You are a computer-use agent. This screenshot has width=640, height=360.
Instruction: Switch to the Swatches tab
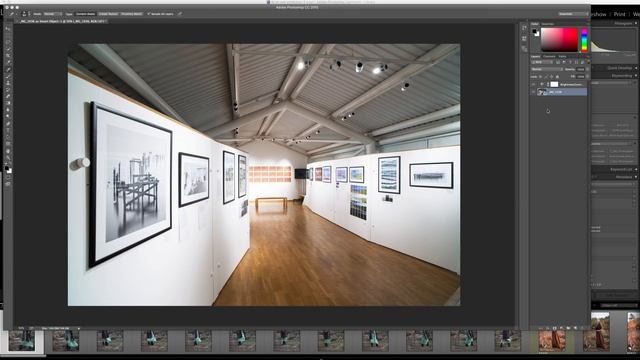(x=547, y=24)
